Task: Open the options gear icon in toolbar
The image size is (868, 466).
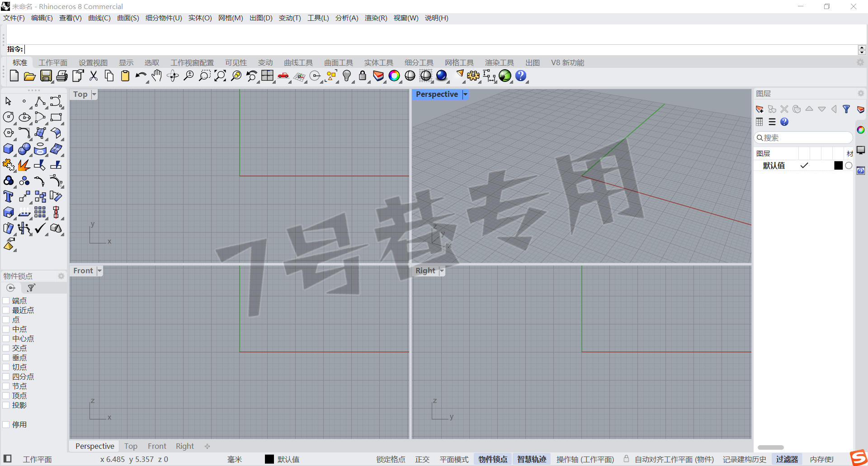Action: pyautogui.click(x=473, y=76)
